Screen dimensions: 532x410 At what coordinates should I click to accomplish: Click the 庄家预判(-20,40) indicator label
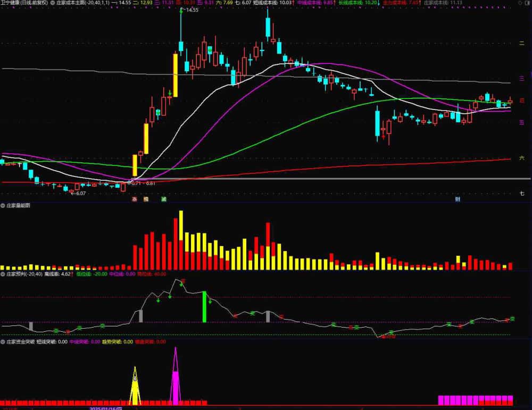24,274
